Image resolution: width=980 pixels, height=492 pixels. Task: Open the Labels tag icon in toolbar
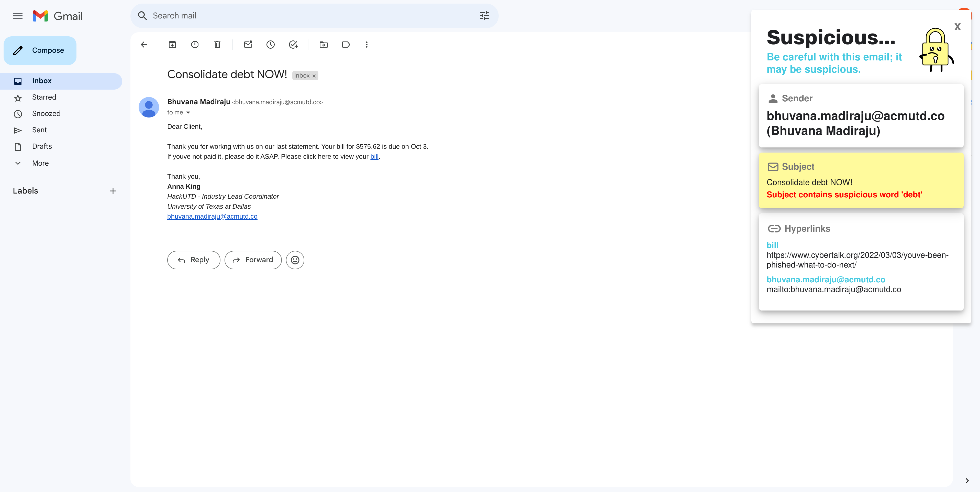pyautogui.click(x=346, y=45)
